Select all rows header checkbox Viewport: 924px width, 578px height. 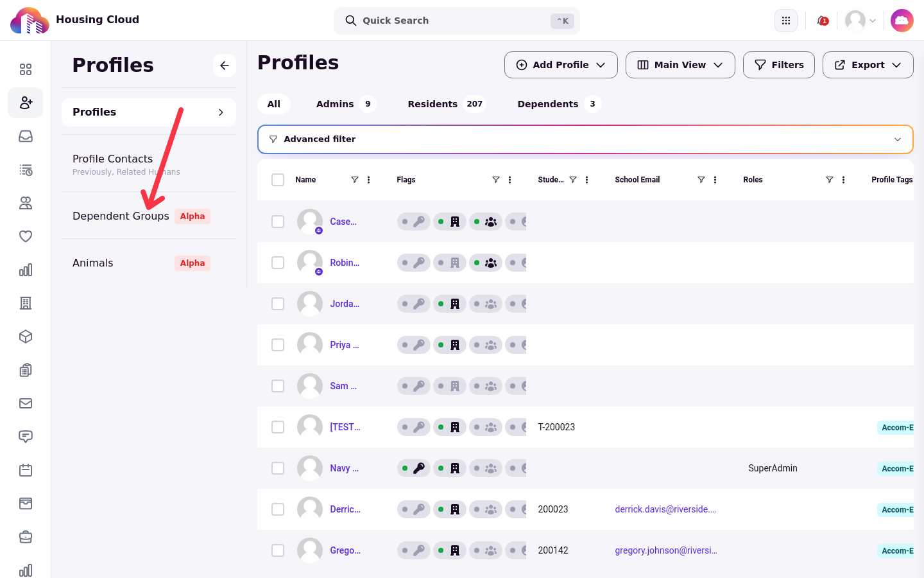coord(278,180)
